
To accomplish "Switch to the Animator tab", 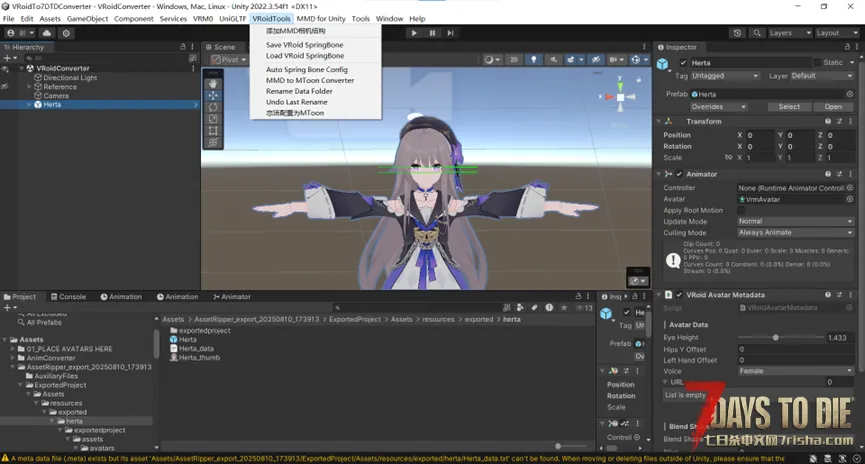I will (232, 297).
